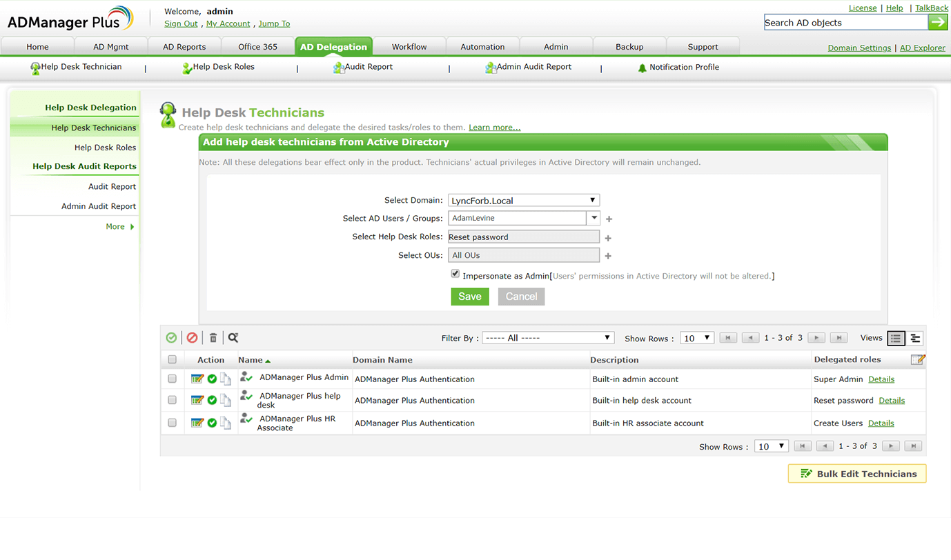Tick the checkbox for ADManager Plus Admin
The width and height of the screenshot is (951, 560).
point(172,379)
